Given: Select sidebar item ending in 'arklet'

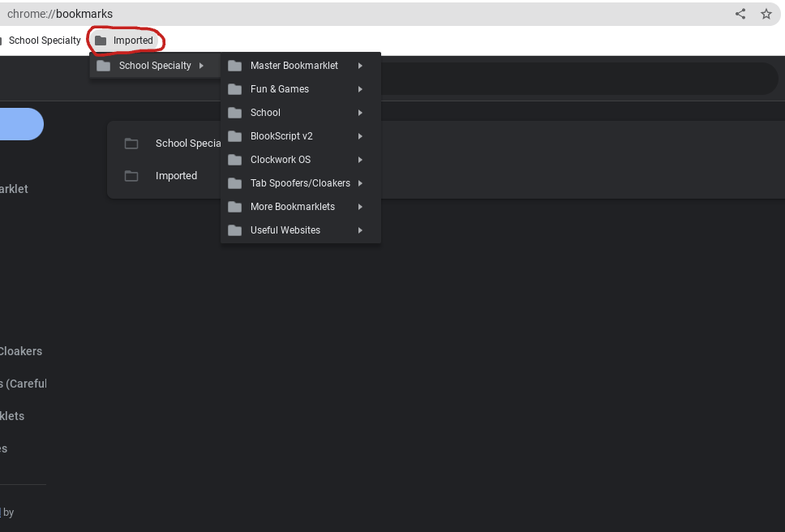Looking at the screenshot, I should 14,189.
